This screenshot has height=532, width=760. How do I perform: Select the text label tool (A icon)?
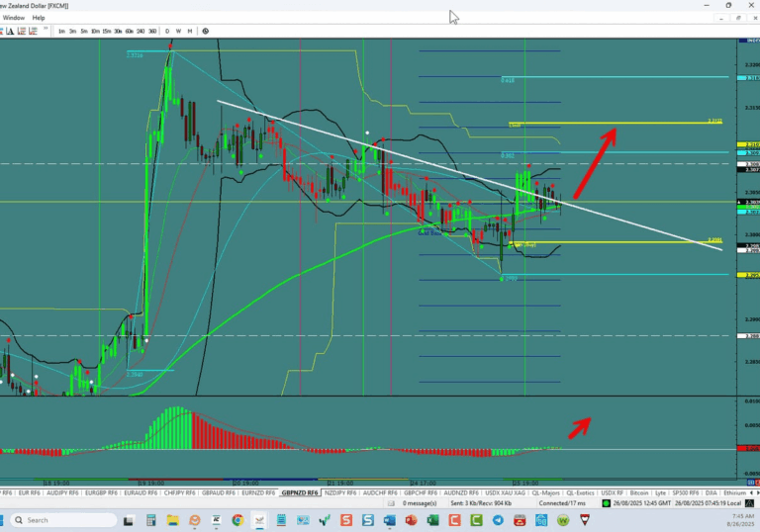[x=10, y=31]
